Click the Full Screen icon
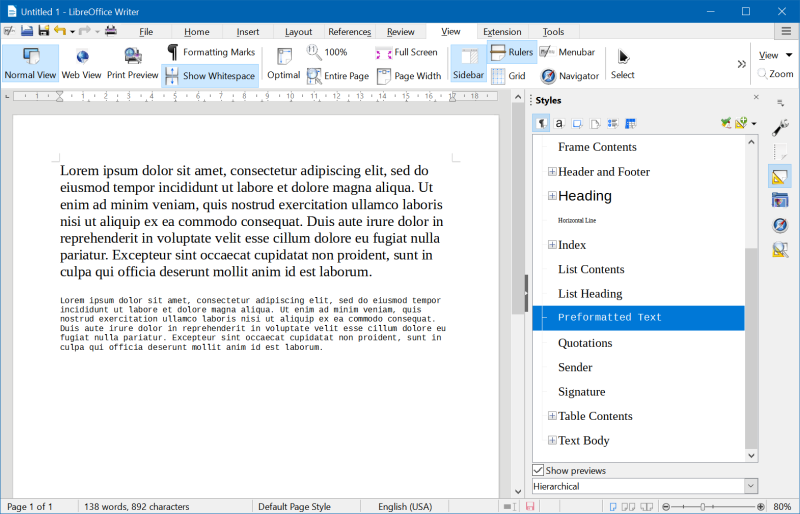This screenshot has height=514, width=800. pos(383,53)
